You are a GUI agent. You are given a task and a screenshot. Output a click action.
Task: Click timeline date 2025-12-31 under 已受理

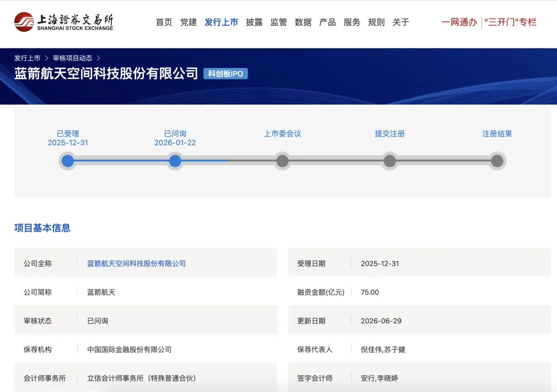[x=68, y=143]
